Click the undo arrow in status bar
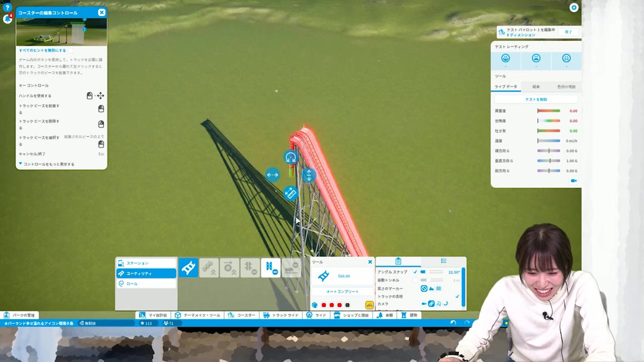This screenshot has width=644, height=362. tap(453, 322)
